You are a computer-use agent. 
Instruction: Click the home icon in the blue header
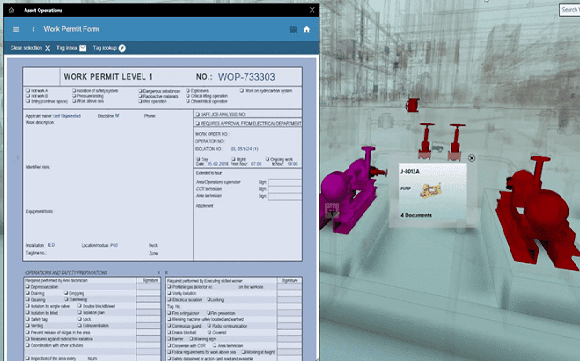click(307, 29)
